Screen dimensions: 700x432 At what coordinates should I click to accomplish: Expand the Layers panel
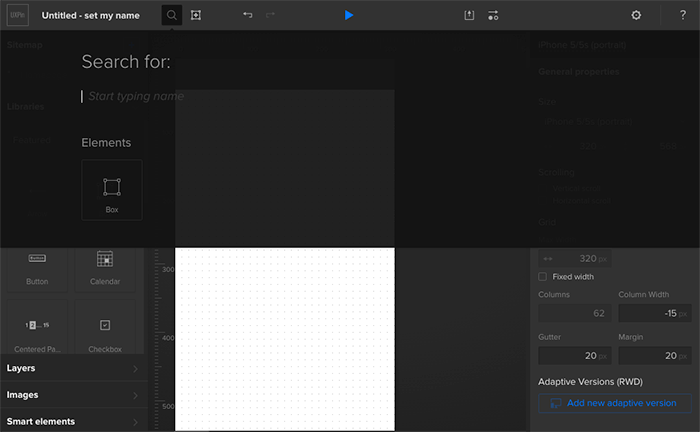(72, 368)
